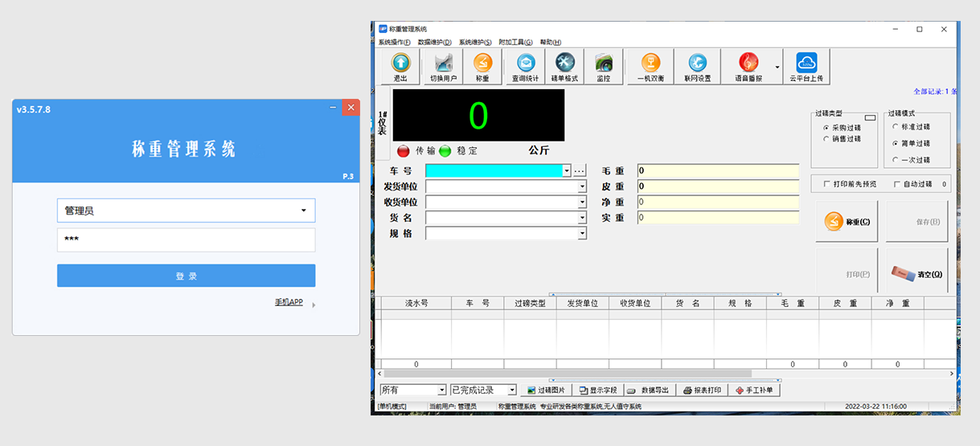Expand the 发货单位 dropdown list
980x446 pixels.
582,186
